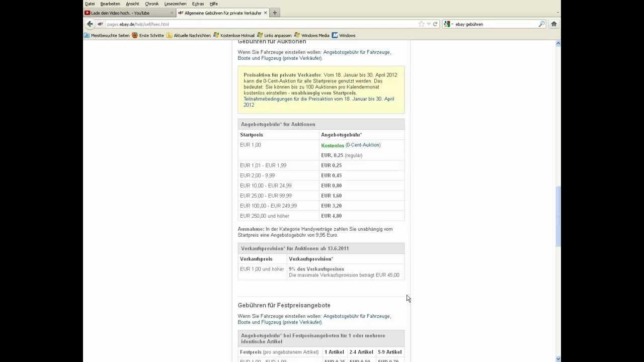Open the Lesezeichen menu

point(175,4)
